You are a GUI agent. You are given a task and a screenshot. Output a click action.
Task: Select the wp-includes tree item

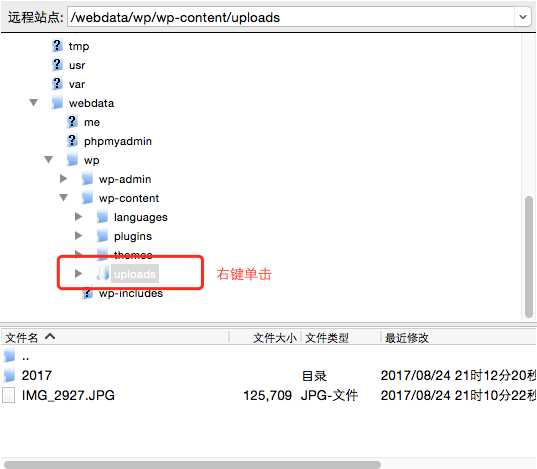[x=130, y=293]
